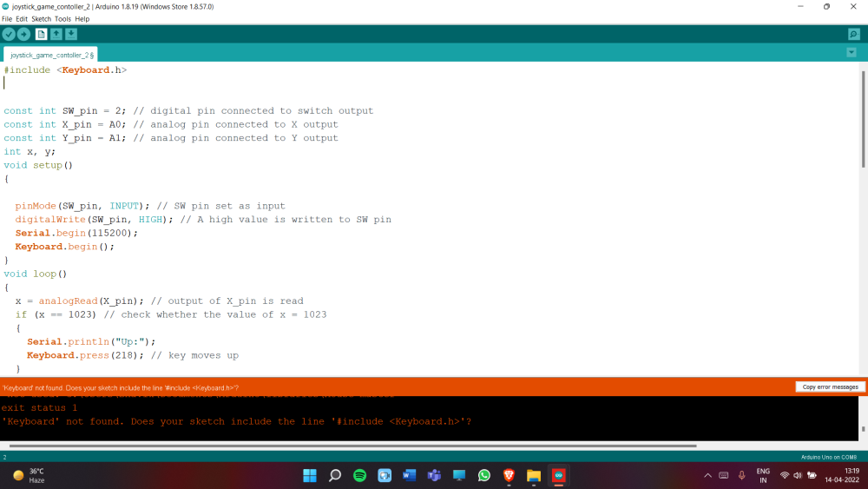Screen dimensions: 868x489
Task: Select the joystick_game_contoller_2 tab
Action: pyautogui.click(x=51, y=54)
